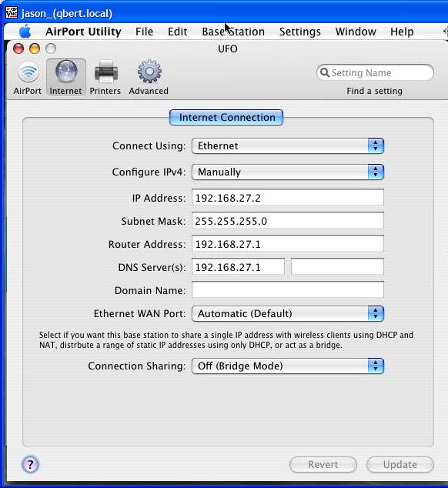The height and width of the screenshot is (488, 448).
Task: Open the Advanced gear settings
Action: pyautogui.click(x=149, y=78)
